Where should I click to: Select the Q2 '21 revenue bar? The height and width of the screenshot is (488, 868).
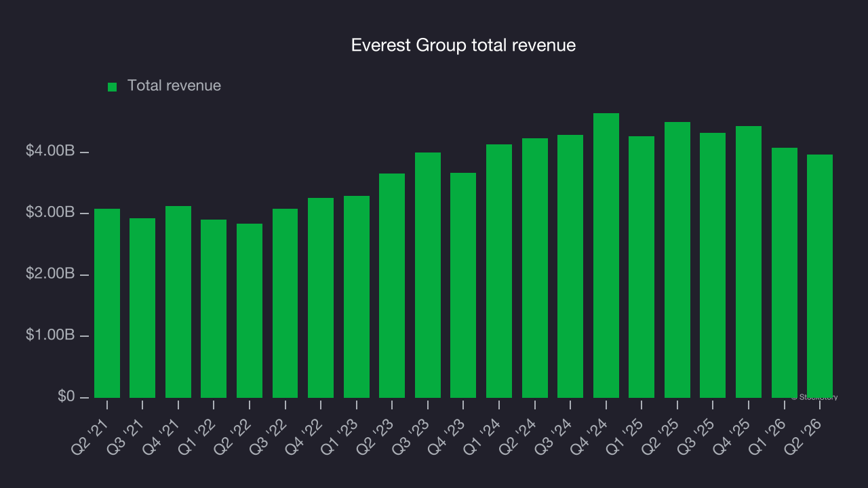pos(107,303)
